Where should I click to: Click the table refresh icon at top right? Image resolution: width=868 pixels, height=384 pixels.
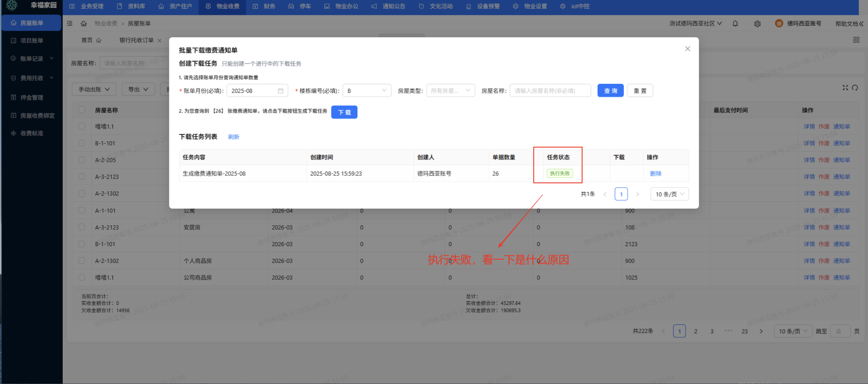coord(855,88)
